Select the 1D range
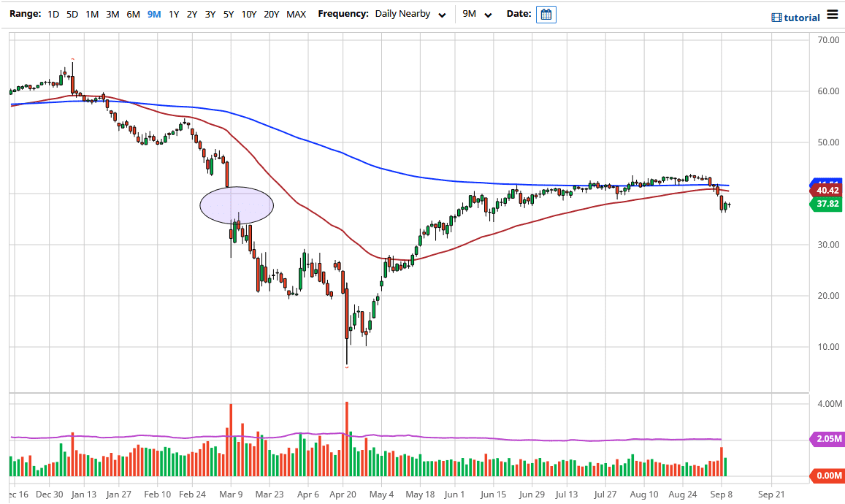 (x=52, y=14)
